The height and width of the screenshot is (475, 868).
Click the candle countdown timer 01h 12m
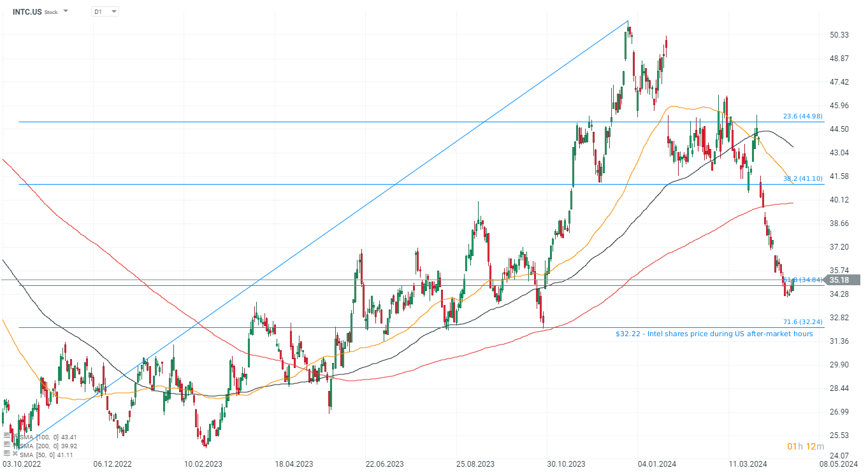point(805,446)
